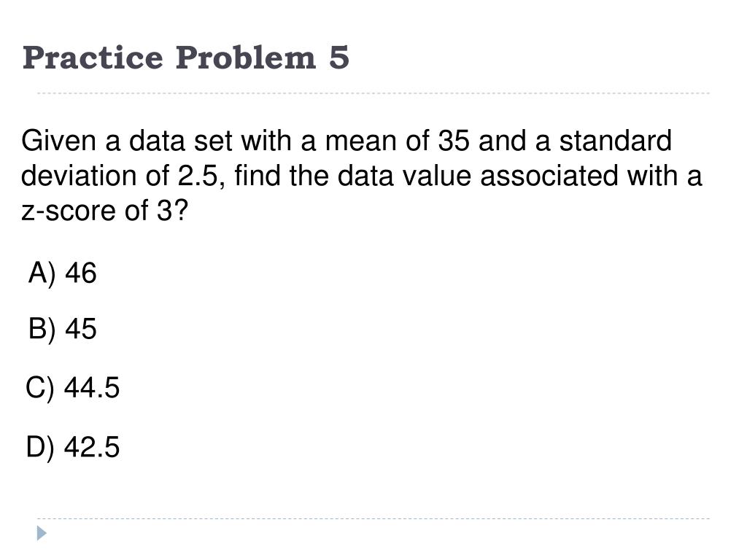Click the word 'standard' in first line
Screen dimensions: 747x560
coord(615,141)
